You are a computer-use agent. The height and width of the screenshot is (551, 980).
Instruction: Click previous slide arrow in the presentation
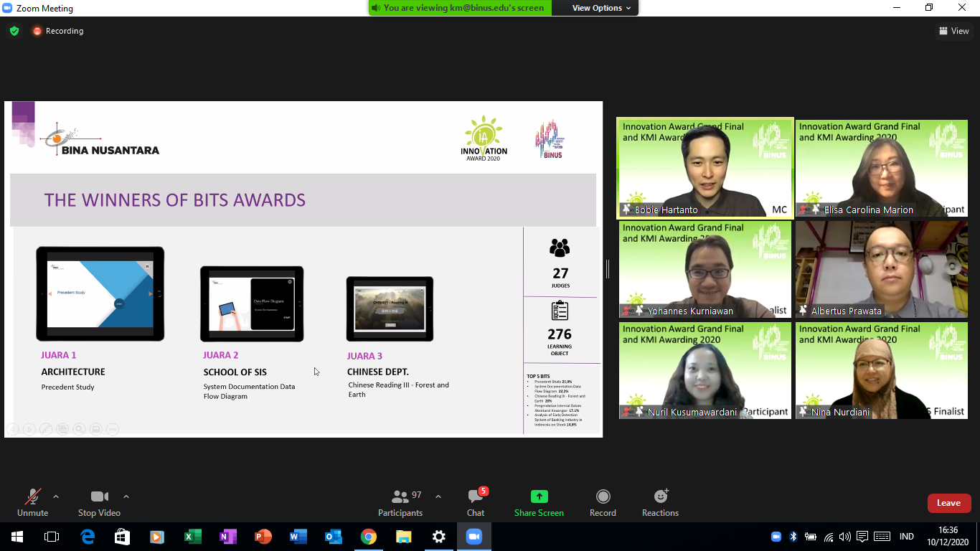point(13,429)
